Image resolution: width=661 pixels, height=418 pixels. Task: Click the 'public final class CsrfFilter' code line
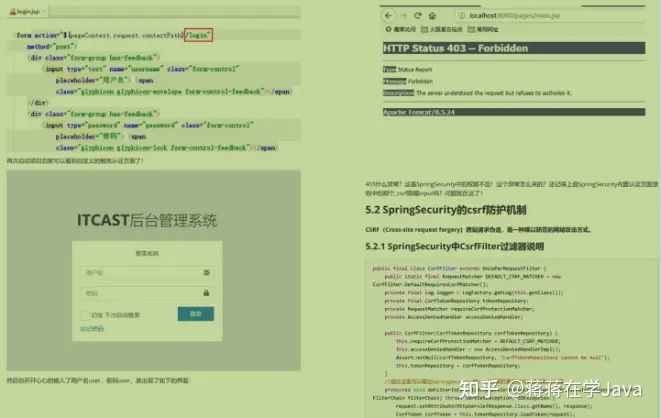click(x=459, y=268)
